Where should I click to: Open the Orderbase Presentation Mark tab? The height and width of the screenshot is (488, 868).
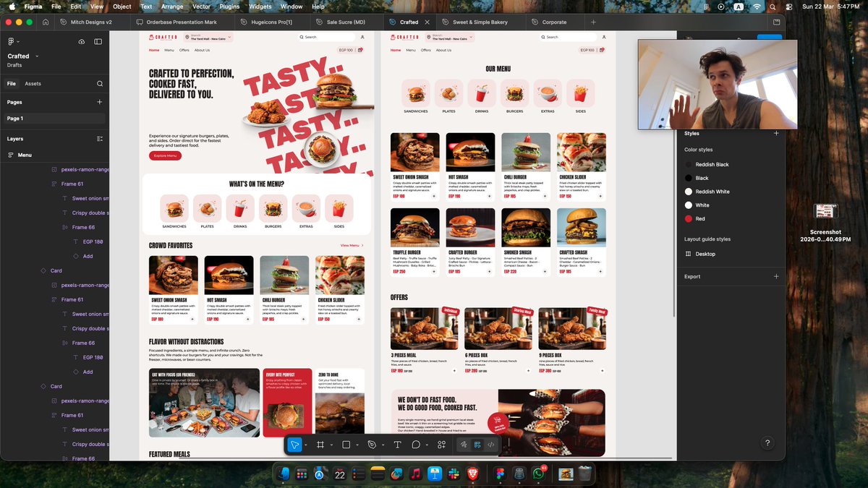pyautogui.click(x=182, y=22)
